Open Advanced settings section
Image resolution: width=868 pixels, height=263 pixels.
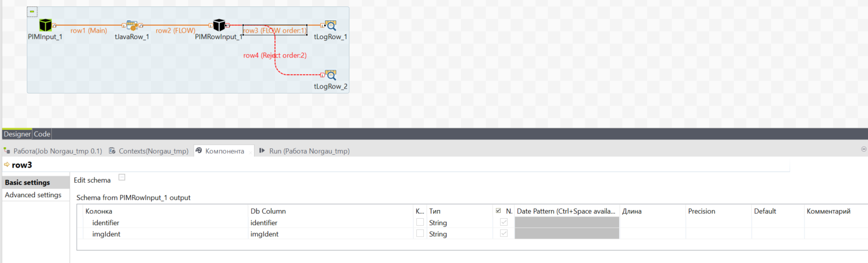click(33, 195)
